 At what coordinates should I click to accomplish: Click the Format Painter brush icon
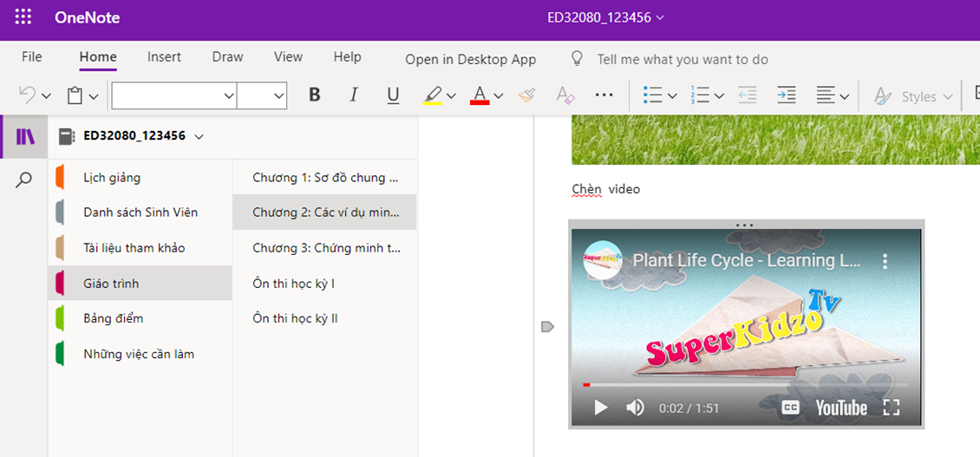click(x=526, y=95)
